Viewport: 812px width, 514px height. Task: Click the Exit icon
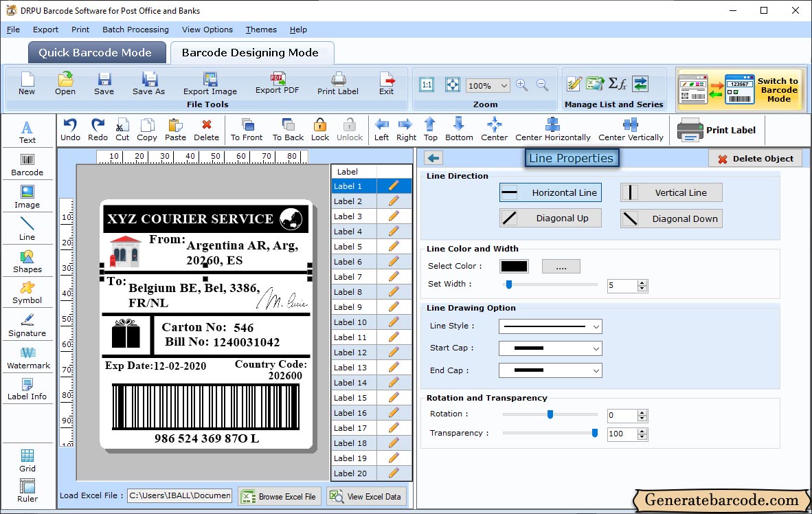(386, 83)
